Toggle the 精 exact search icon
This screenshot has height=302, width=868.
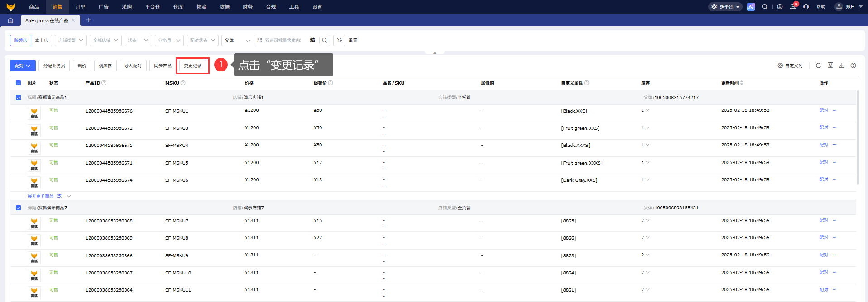coord(312,40)
